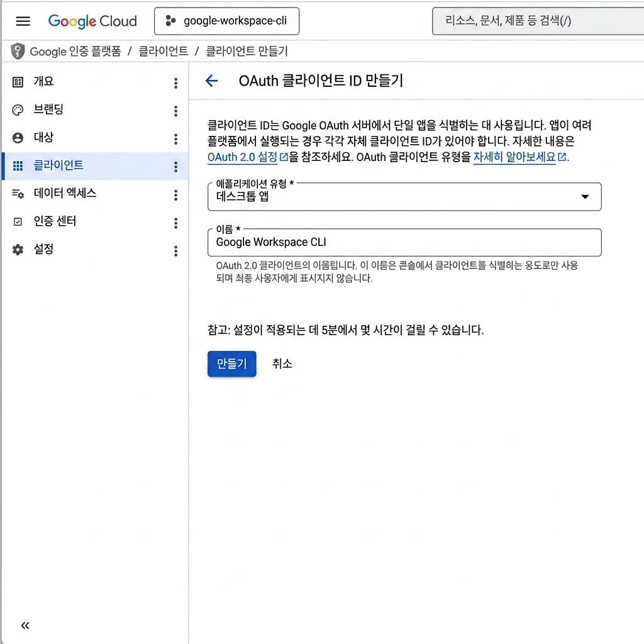Click the 취소 button
The height and width of the screenshot is (644, 644).
282,364
